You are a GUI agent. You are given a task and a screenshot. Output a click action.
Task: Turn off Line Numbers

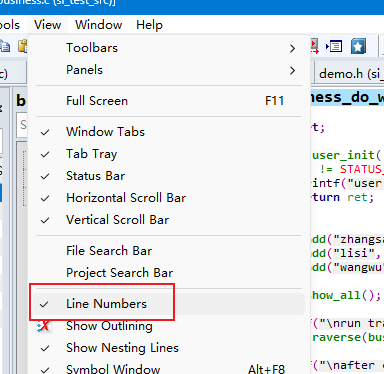click(x=169, y=304)
